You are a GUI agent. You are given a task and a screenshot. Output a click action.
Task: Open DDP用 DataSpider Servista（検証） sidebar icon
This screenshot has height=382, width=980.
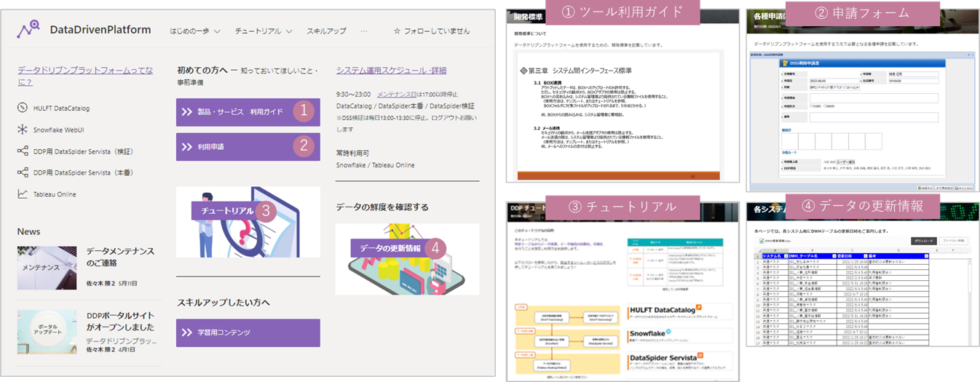pos(22,151)
